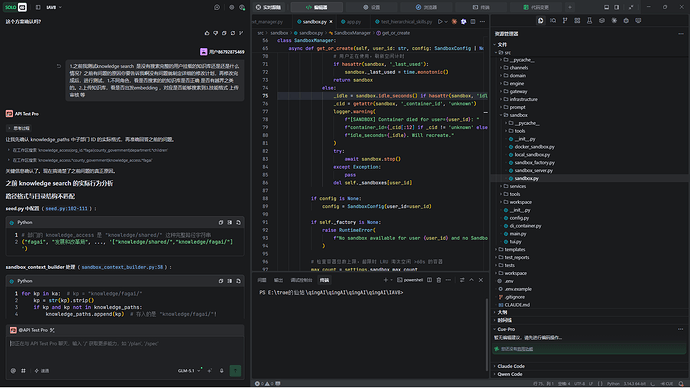The image size is (690, 388).
Task: Click the microphone voice input icon
Action: coord(222,371)
